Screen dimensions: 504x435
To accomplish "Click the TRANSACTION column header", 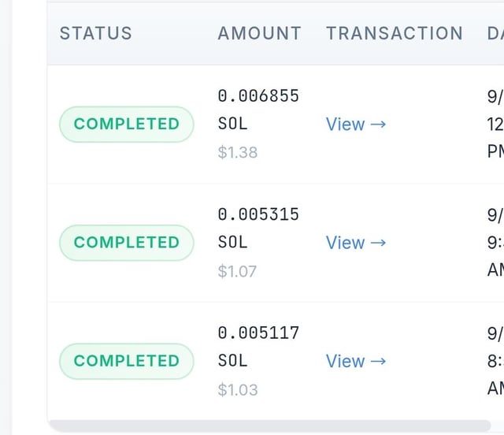I will coord(394,33).
